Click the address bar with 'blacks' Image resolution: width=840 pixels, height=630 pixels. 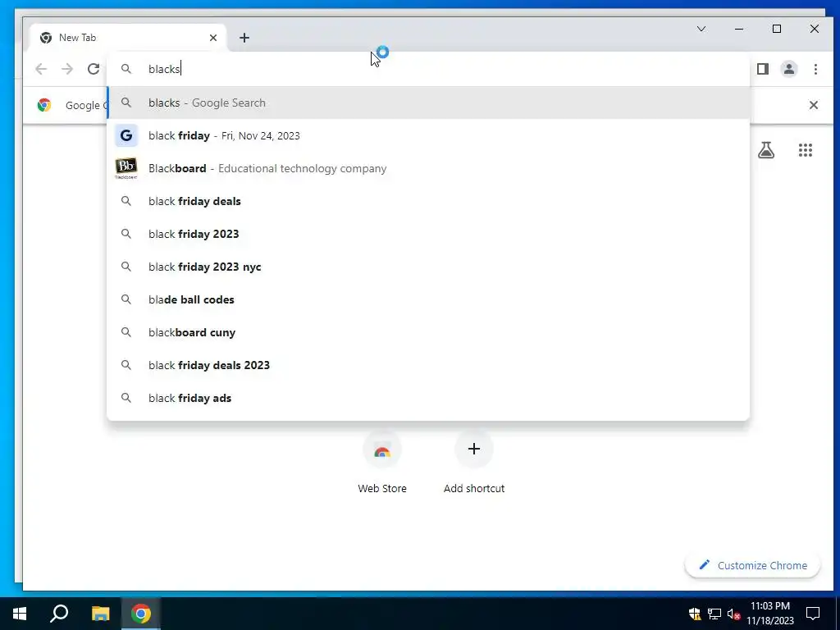(428, 69)
